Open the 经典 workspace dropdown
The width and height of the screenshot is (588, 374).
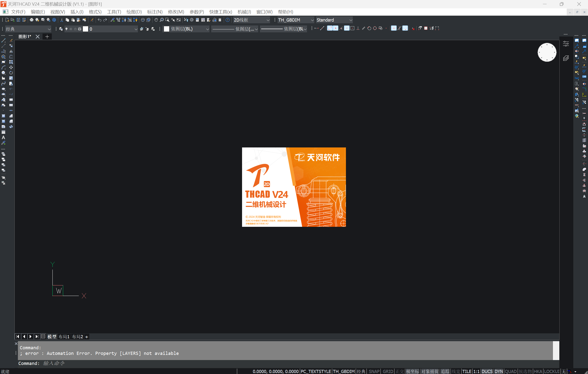click(28, 29)
